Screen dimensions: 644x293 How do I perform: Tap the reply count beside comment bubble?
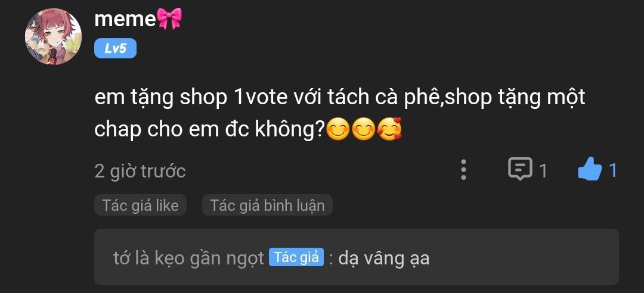pyautogui.click(x=543, y=171)
